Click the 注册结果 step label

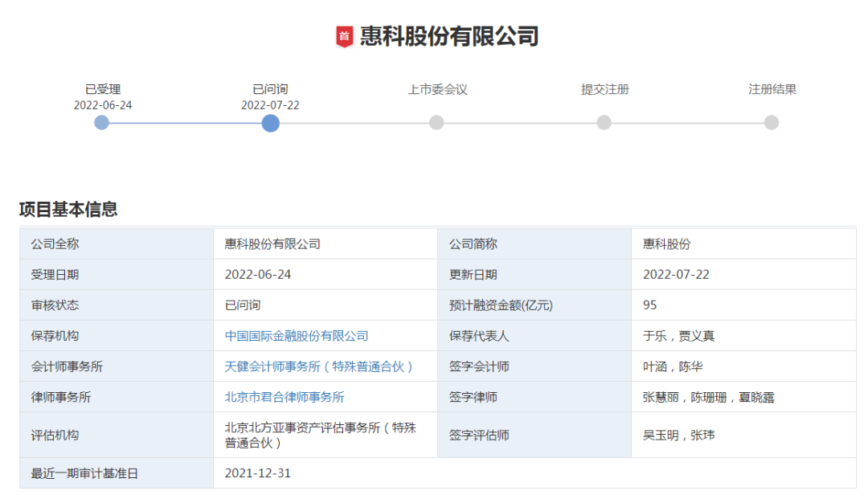tap(772, 89)
